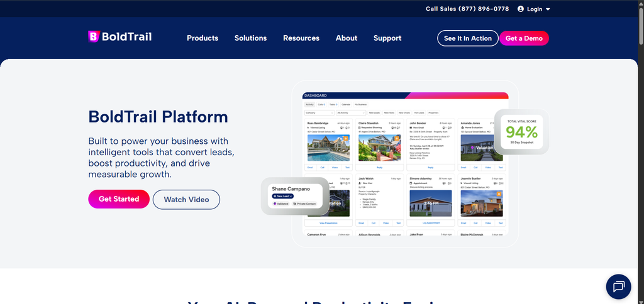This screenshot has width=644, height=304.
Task: Open the Support menu
Action: coord(387,38)
